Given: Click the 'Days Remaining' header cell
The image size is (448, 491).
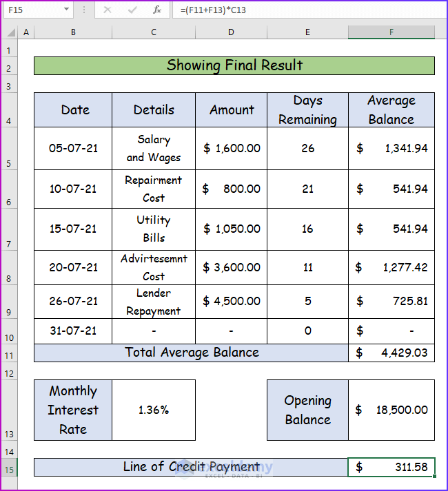Looking at the screenshot, I should (307, 110).
